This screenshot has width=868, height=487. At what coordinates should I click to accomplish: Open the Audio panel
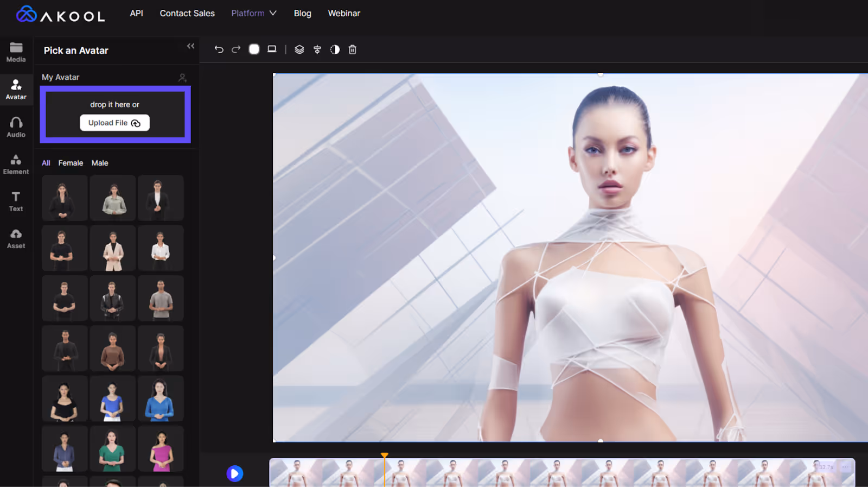point(16,127)
